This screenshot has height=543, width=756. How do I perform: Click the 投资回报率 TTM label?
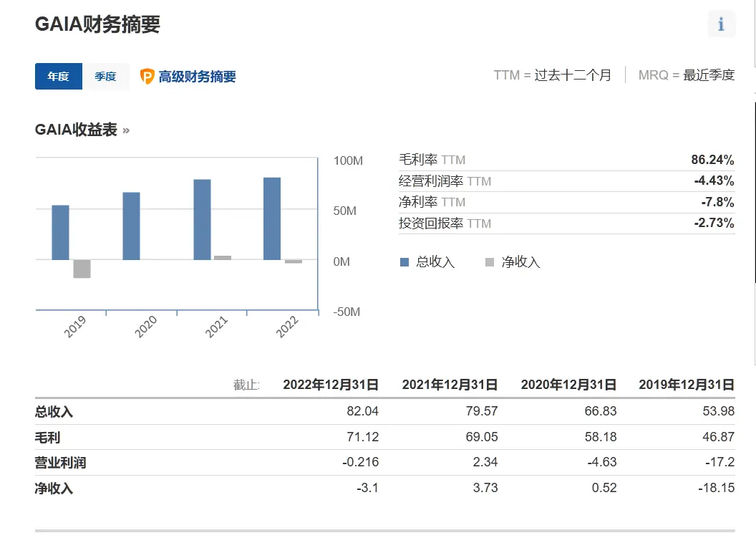(445, 224)
